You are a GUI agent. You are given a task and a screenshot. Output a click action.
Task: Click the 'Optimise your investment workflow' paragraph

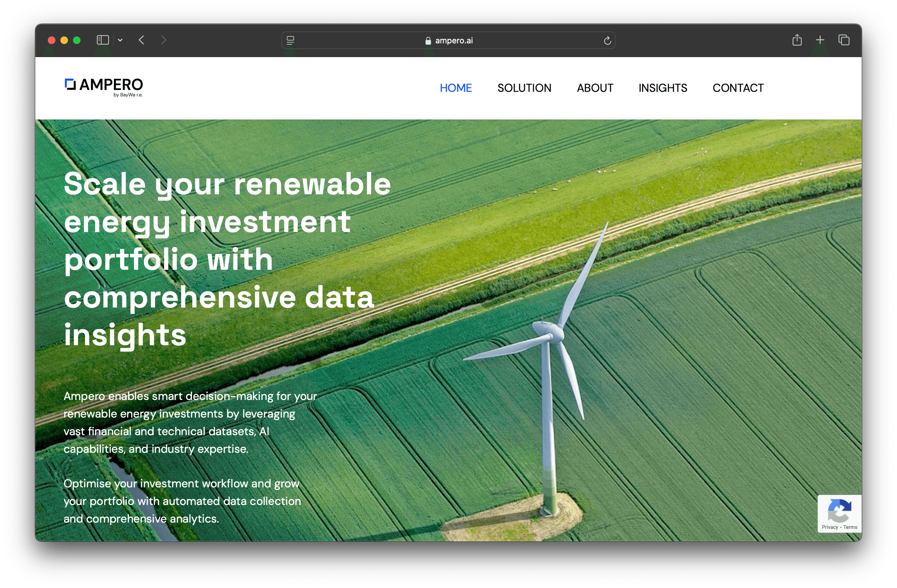tap(182, 501)
